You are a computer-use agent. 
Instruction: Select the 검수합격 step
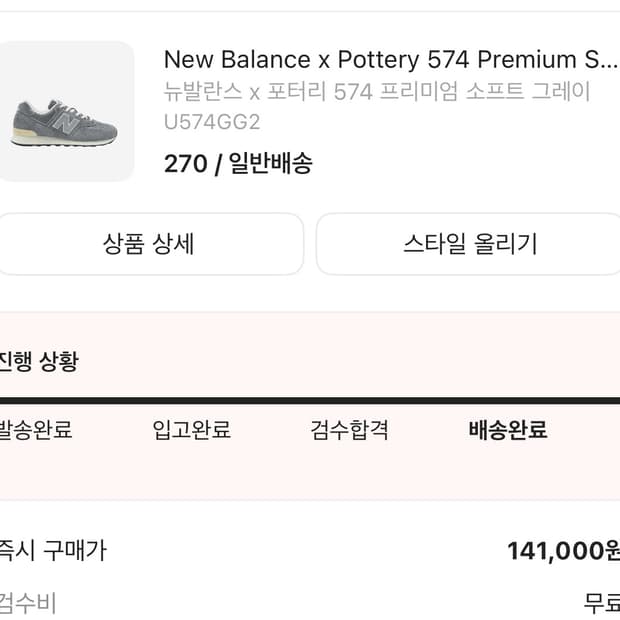coord(349,430)
